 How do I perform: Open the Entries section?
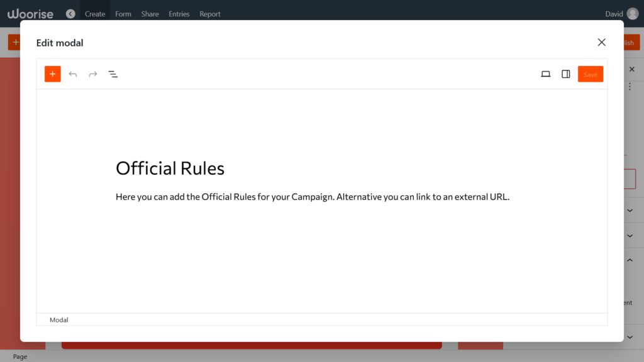click(179, 13)
